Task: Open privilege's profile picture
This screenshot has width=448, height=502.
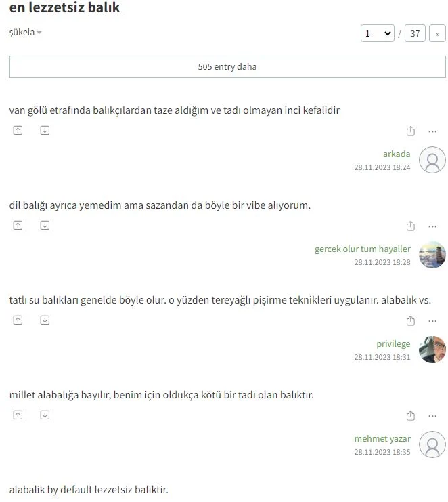Action: [x=432, y=350]
